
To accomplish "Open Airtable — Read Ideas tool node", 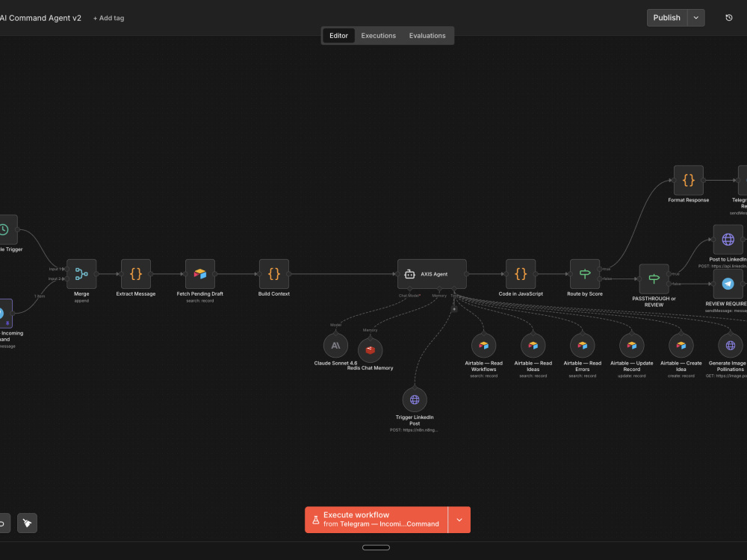I will point(533,345).
